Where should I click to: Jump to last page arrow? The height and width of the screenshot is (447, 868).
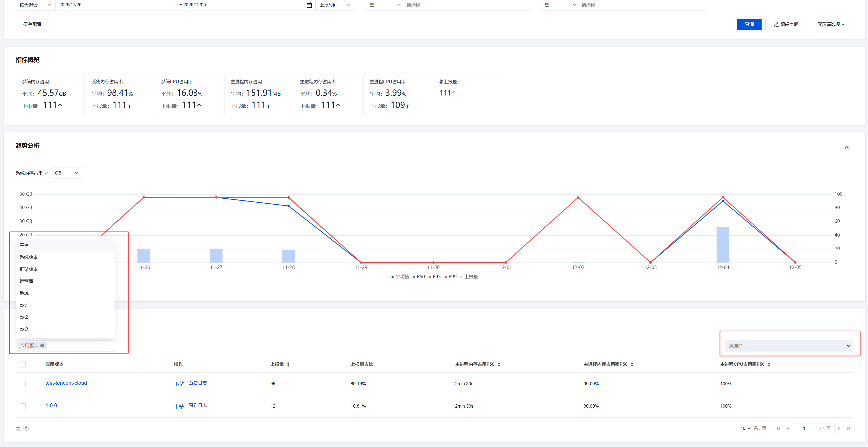(x=848, y=429)
